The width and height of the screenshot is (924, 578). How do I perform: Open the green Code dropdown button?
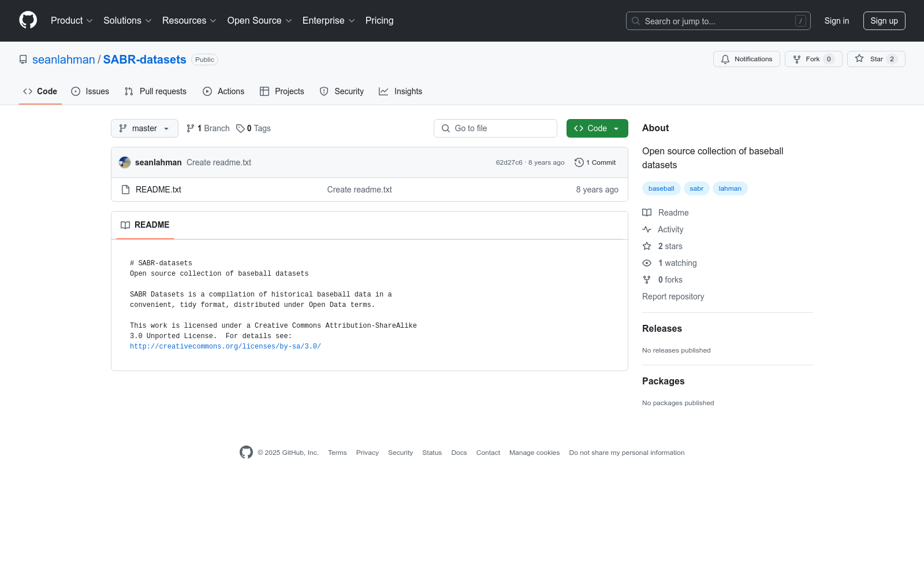coord(597,128)
